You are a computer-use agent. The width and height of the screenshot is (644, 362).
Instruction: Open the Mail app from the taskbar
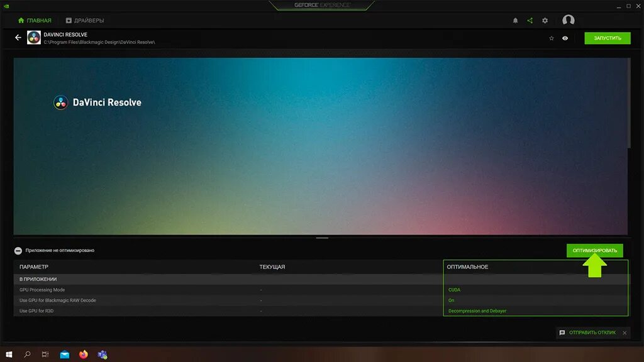[65, 354]
